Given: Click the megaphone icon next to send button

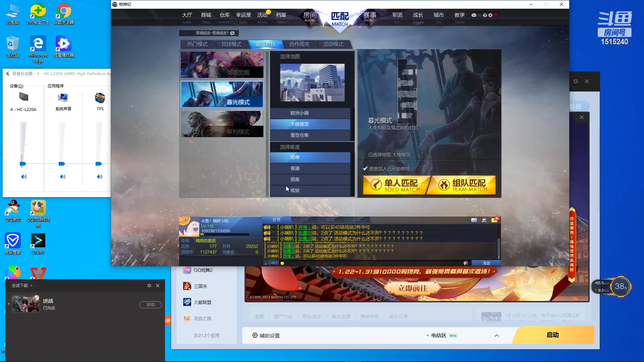Looking at the screenshot, I should (x=466, y=263).
